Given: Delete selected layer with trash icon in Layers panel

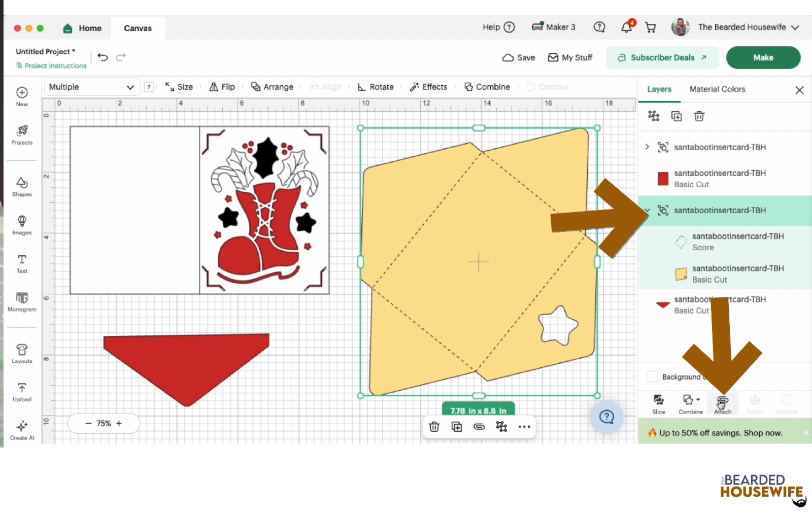Looking at the screenshot, I should [x=699, y=116].
